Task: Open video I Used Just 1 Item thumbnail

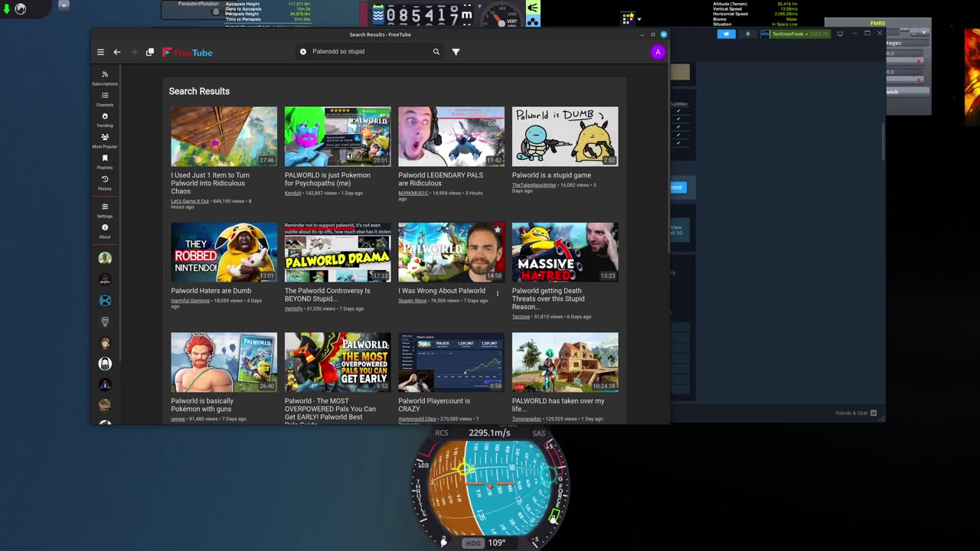Action: (x=224, y=136)
